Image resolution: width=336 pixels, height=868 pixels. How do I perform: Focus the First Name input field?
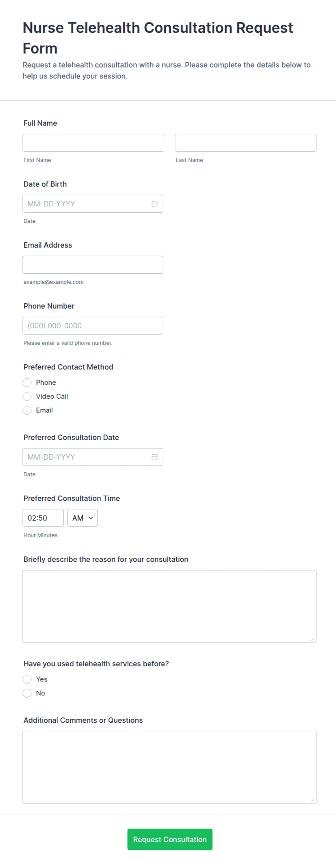(x=93, y=143)
